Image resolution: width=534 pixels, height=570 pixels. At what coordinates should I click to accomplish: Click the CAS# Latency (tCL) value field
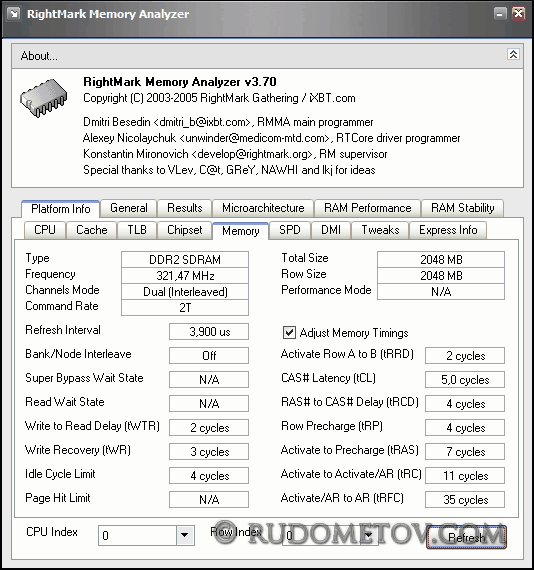[465, 380]
